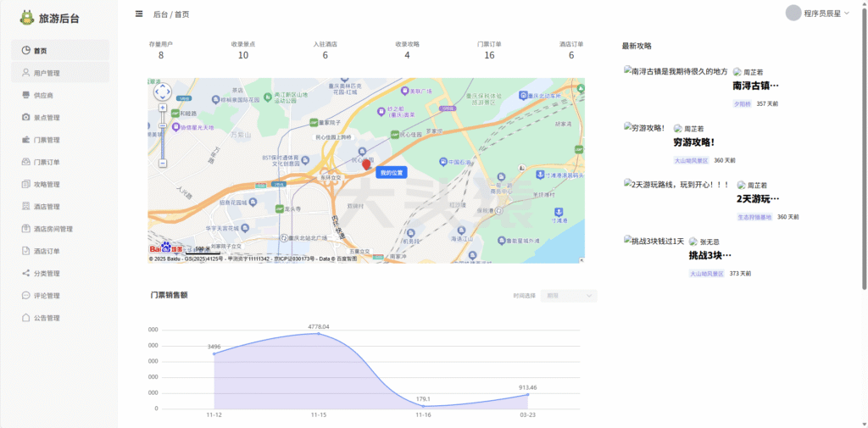The image size is (868, 428).
Task: Click 张无忌 author avatar
Action: 693,242
